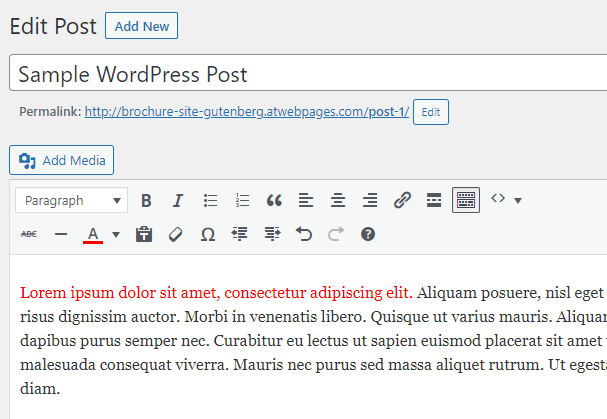Click the Add New button

pos(141,26)
